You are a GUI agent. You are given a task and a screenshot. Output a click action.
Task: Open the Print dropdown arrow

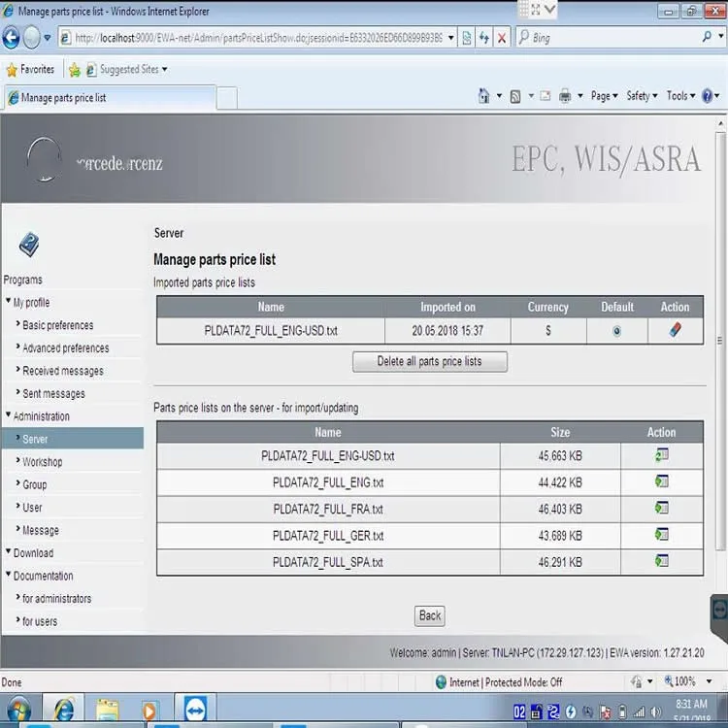(579, 96)
